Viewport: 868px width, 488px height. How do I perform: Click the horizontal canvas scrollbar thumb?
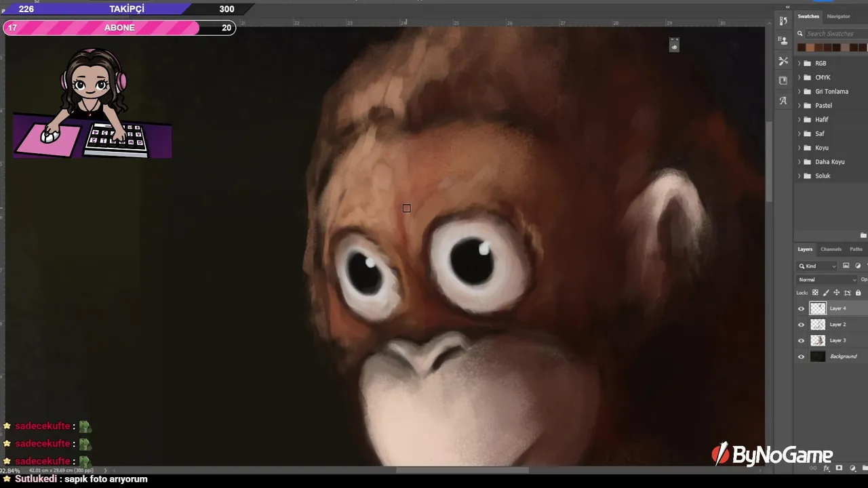point(462,470)
